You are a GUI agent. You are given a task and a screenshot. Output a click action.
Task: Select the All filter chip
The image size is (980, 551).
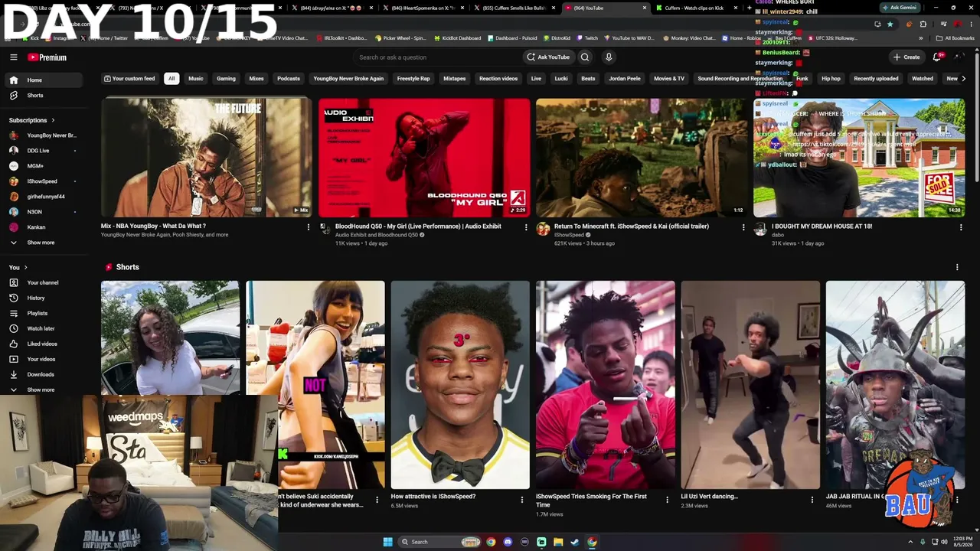point(171,79)
